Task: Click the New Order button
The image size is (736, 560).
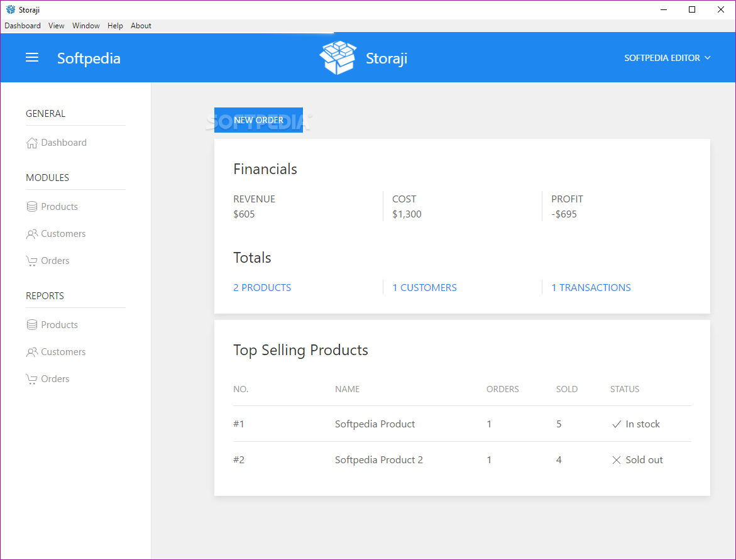Action: pos(258,120)
